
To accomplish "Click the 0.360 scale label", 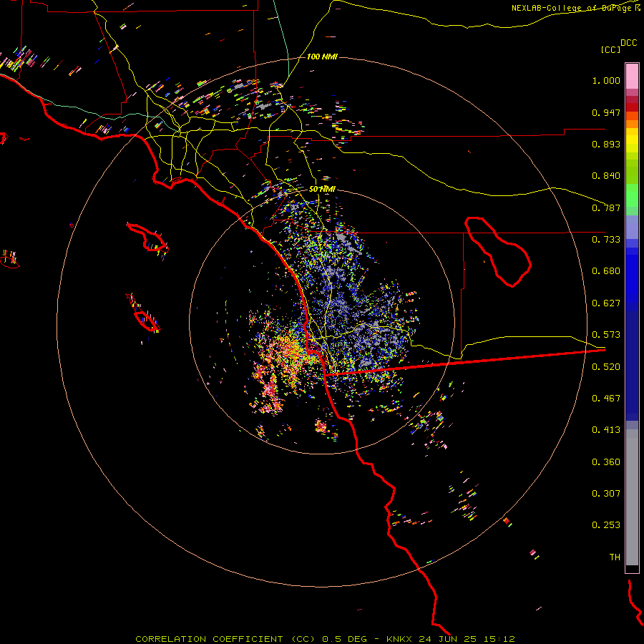I will coord(606,462).
